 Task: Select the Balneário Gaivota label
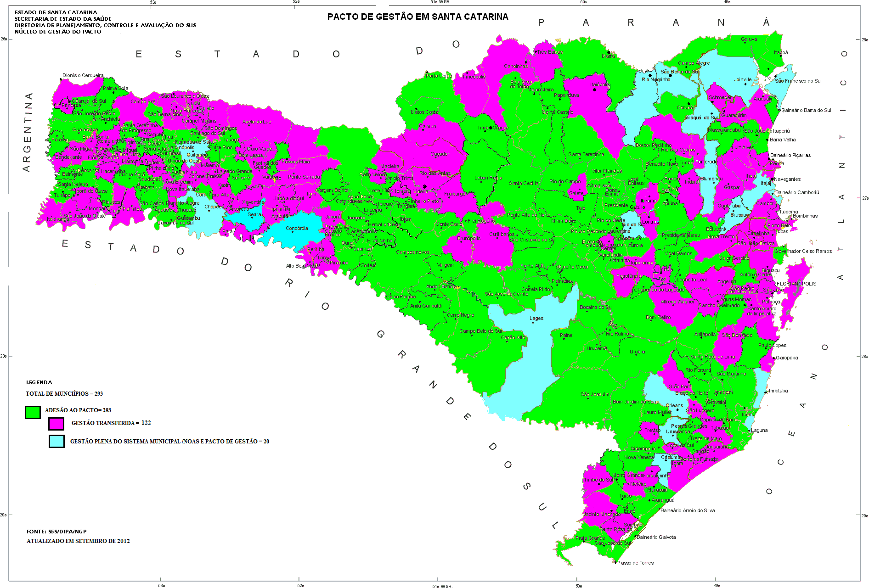pos(656,537)
